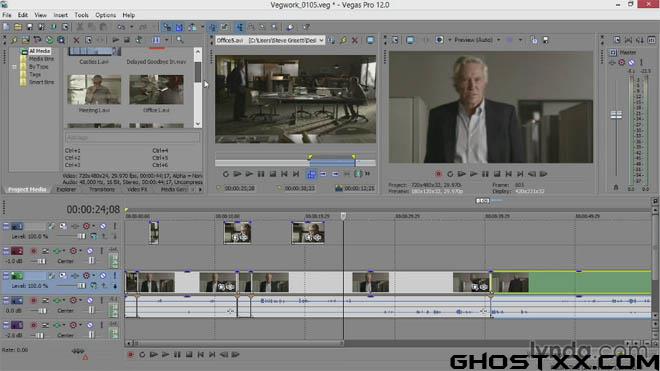Play the timeline from the transport bar

tap(165, 355)
